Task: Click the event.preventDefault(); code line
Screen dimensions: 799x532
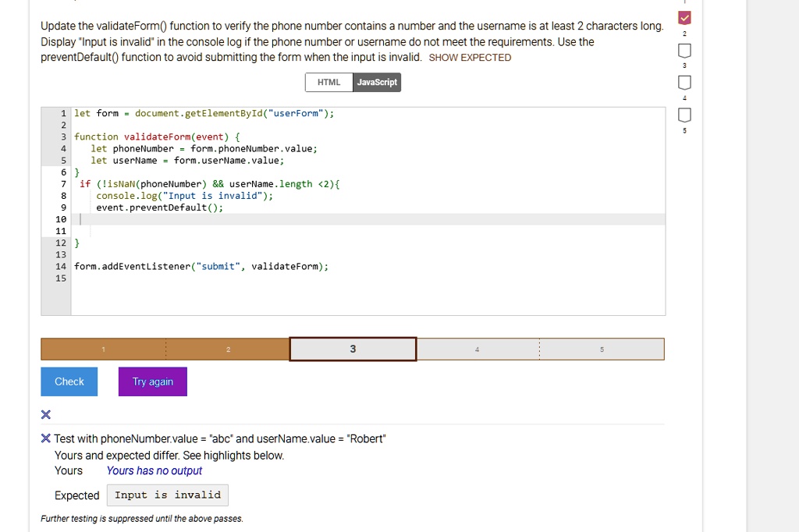Action: point(159,207)
